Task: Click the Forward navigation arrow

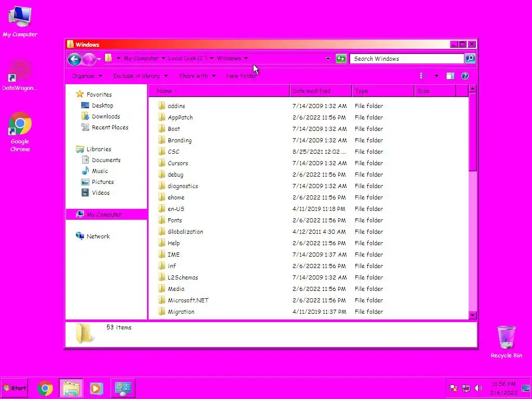Action: [x=89, y=59]
